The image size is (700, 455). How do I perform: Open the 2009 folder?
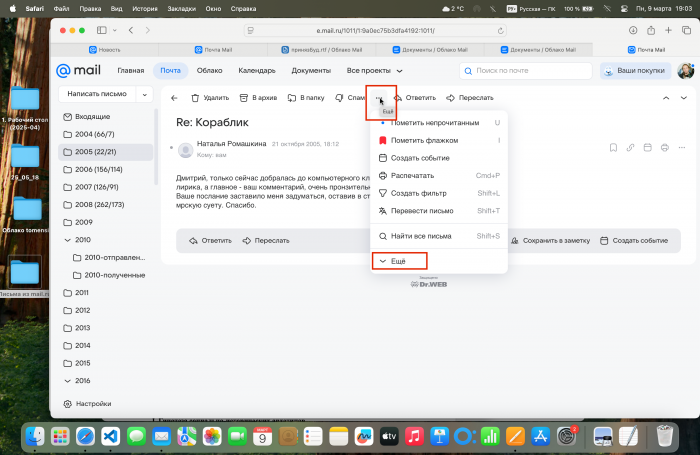click(x=105, y=222)
